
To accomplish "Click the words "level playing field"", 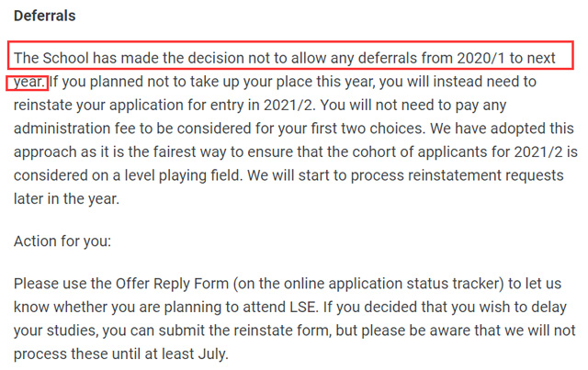I will pyautogui.click(x=182, y=175).
